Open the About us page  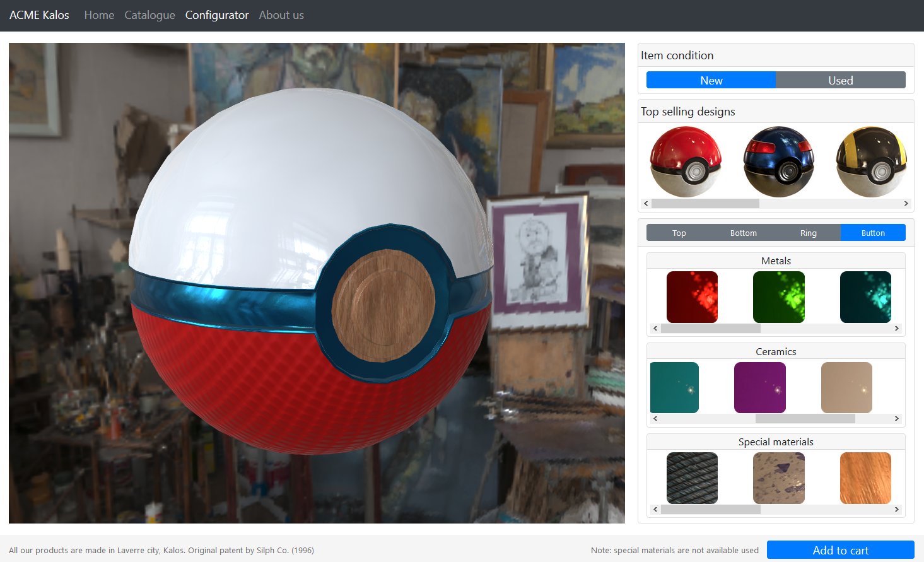click(x=281, y=15)
